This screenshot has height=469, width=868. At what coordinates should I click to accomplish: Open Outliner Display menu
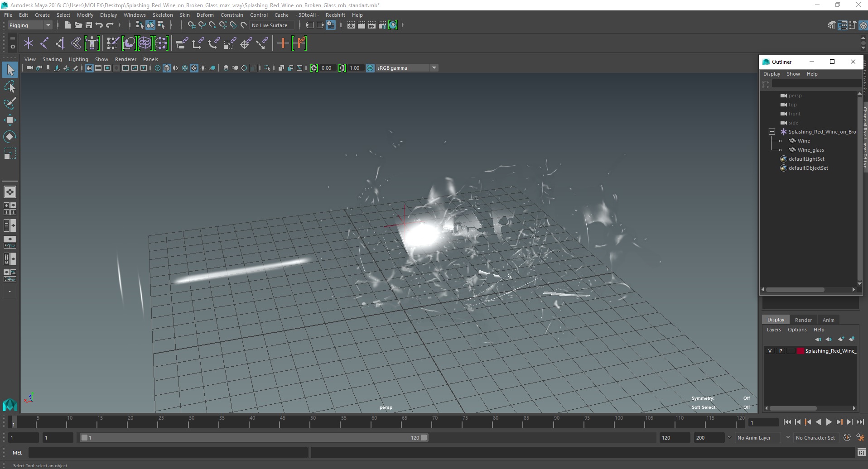point(772,74)
